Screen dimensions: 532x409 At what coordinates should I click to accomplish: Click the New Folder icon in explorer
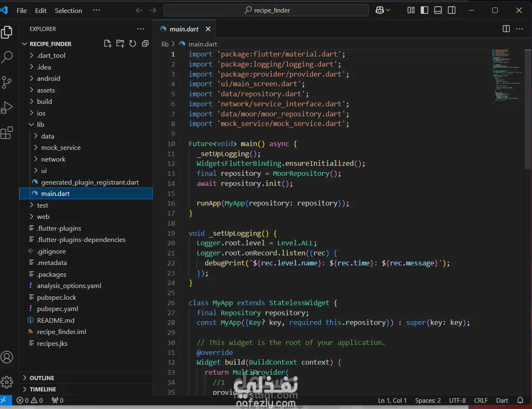120,44
